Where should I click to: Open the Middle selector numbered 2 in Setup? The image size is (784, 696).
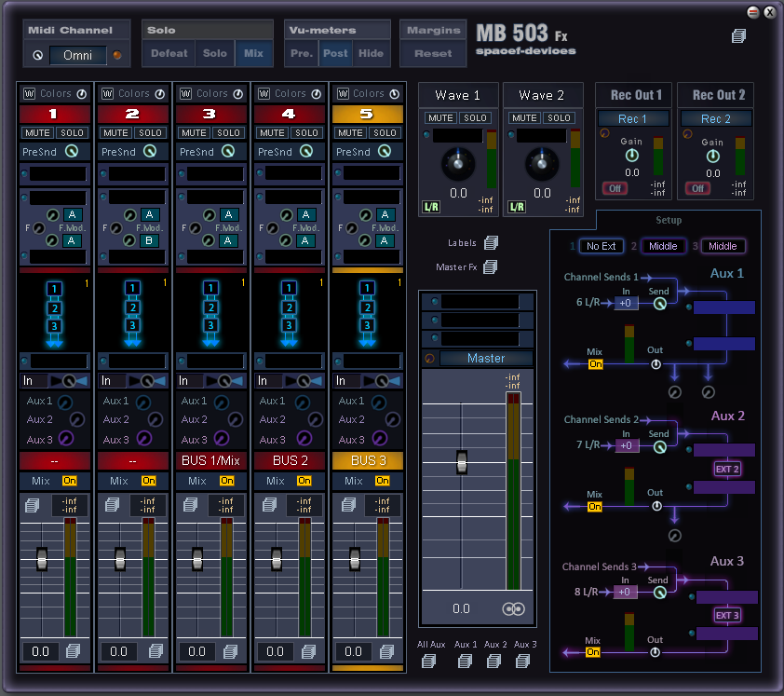click(x=663, y=246)
